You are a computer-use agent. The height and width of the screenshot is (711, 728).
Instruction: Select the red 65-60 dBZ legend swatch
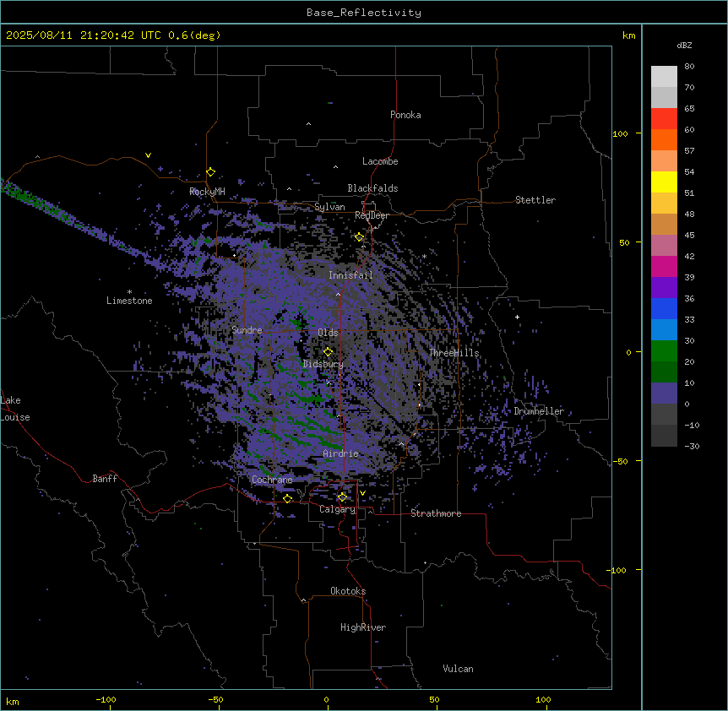(664, 118)
